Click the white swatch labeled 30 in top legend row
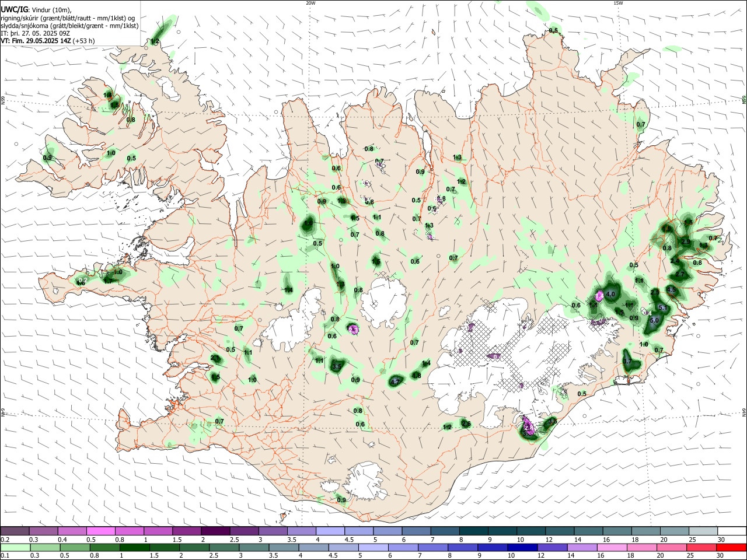This screenshot has width=747, height=560. 732,531
